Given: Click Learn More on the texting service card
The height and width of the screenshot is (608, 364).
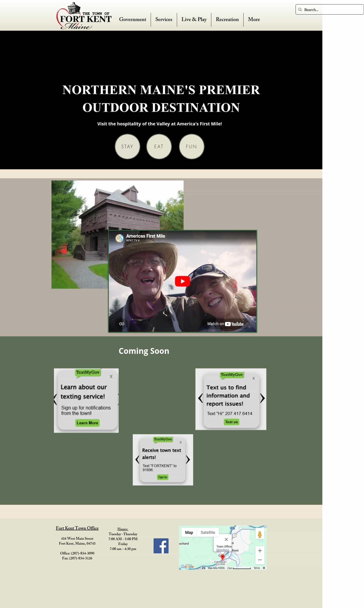Looking at the screenshot, I should pos(87,423).
